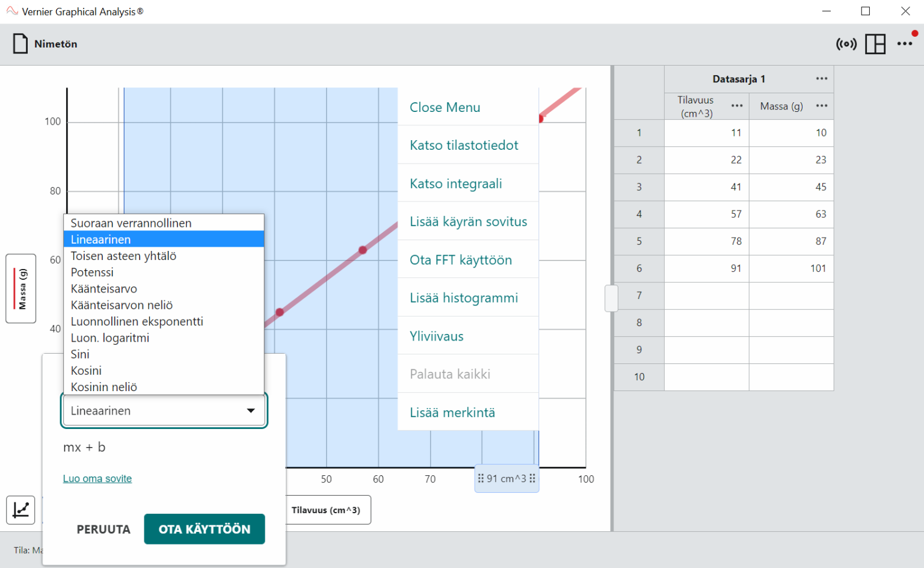Open the graph tools icon
Viewport: 924px width, 568px height.
[20, 510]
